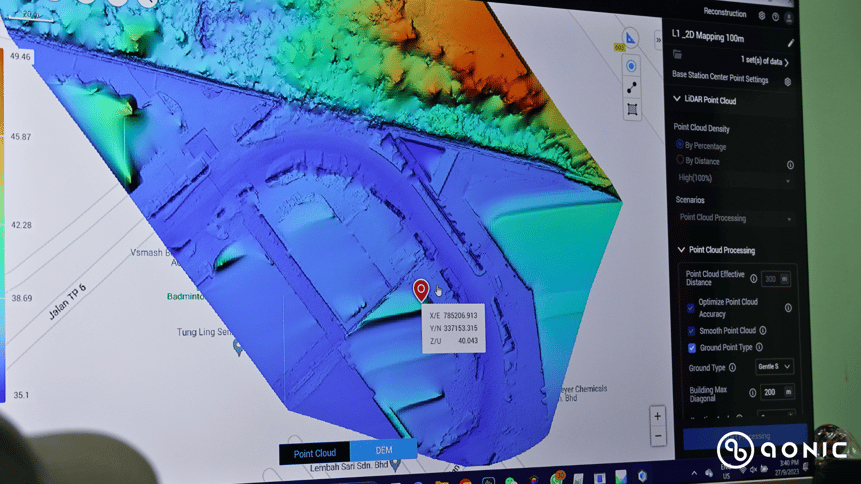Select By Distance density option
The width and height of the screenshot is (861, 484).
[681, 160]
